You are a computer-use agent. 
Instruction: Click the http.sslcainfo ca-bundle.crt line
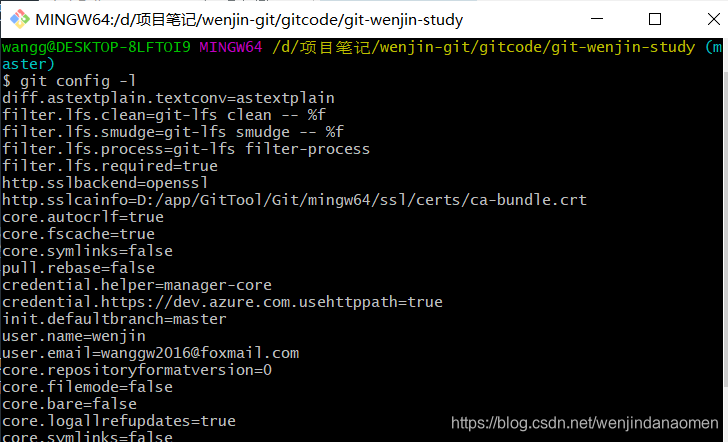pos(294,200)
